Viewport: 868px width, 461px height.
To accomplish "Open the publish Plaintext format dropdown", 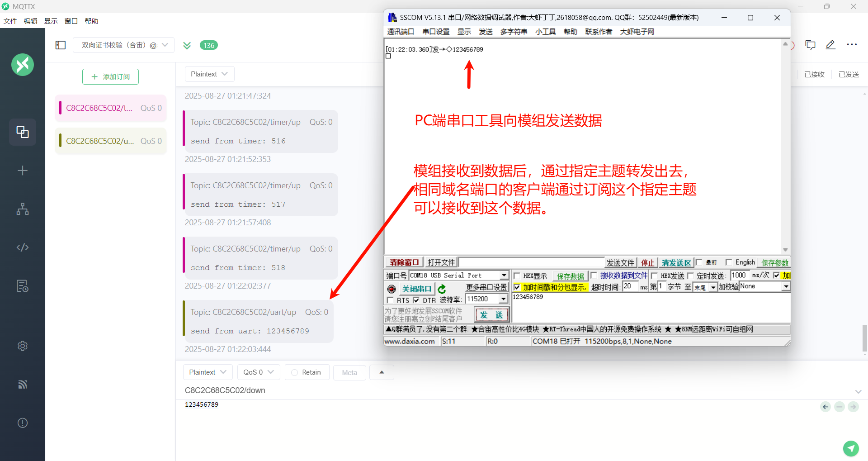I will (208, 372).
